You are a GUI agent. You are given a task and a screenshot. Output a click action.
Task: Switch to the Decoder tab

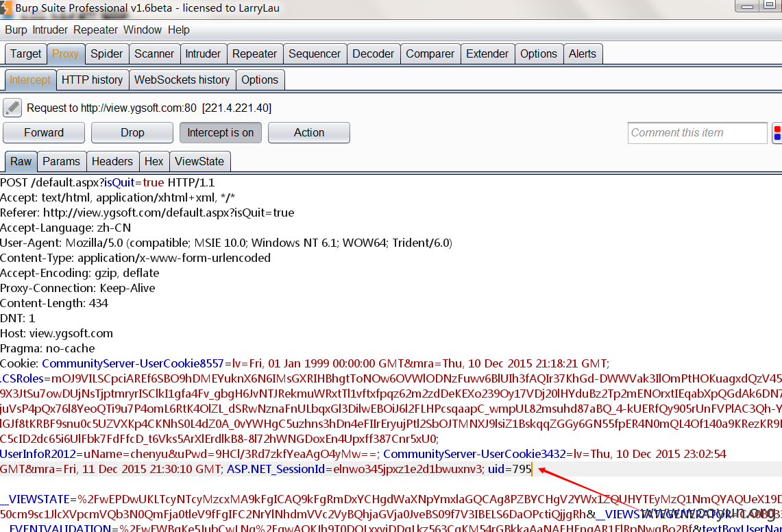[373, 54]
